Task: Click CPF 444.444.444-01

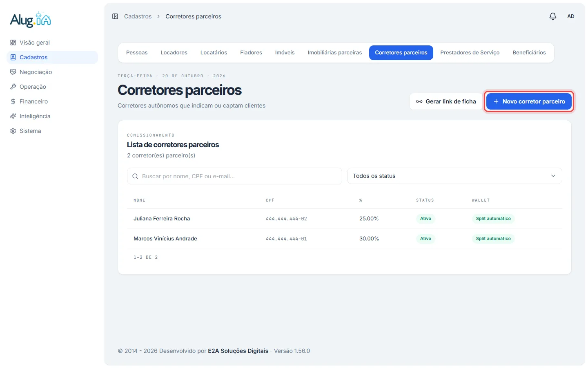Action: point(286,239)
